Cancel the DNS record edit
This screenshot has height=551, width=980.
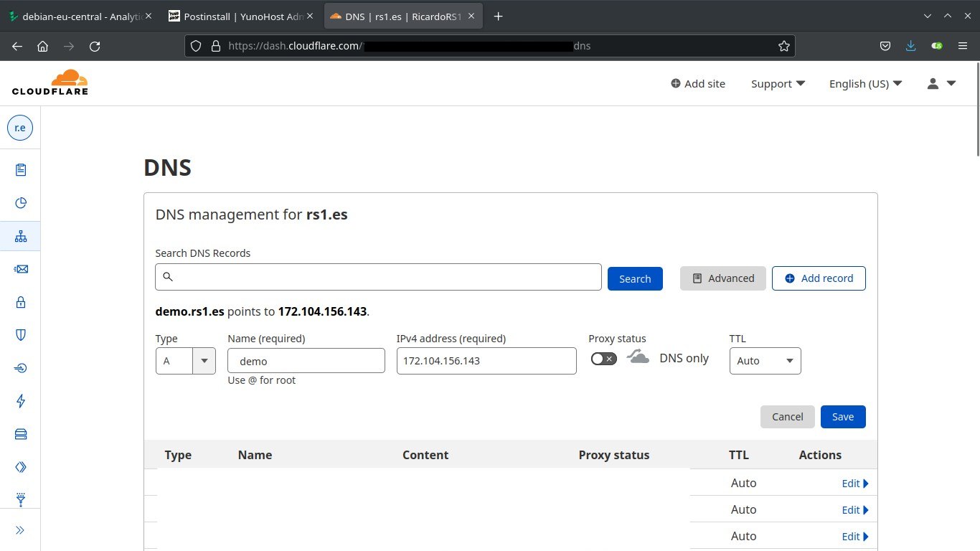787,417
